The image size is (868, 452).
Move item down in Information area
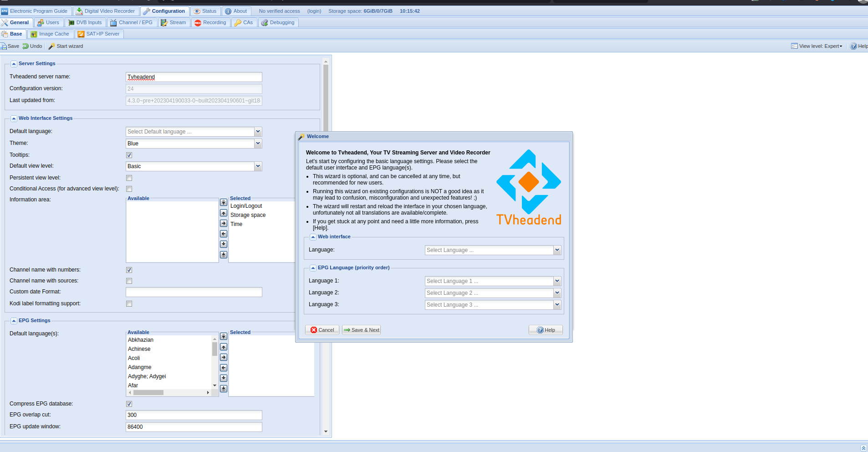coord(224,244)
